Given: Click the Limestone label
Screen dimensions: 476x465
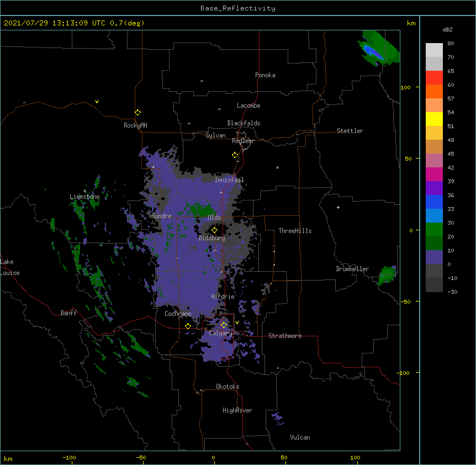Looking at the screenshot, I should pyautogui.click(x=84, y=197).
